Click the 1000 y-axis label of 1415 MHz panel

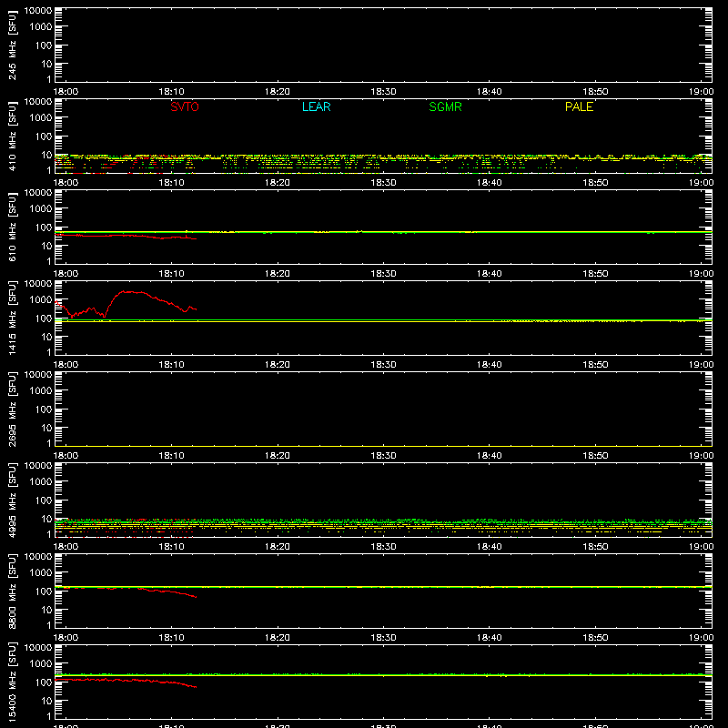tap(41, 299)
